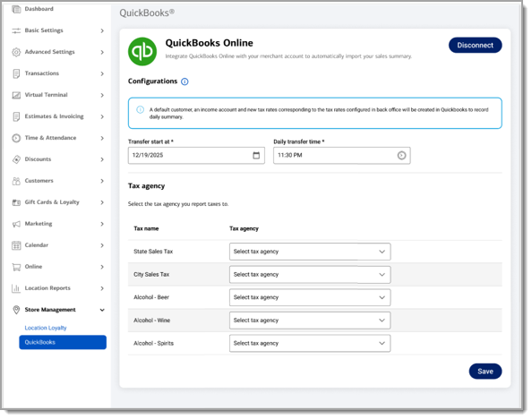Image resolution: width=532 pixels, height=419 pixels.
Task: Open State Sales Tax agency dropdown
Action: point(310,252)
